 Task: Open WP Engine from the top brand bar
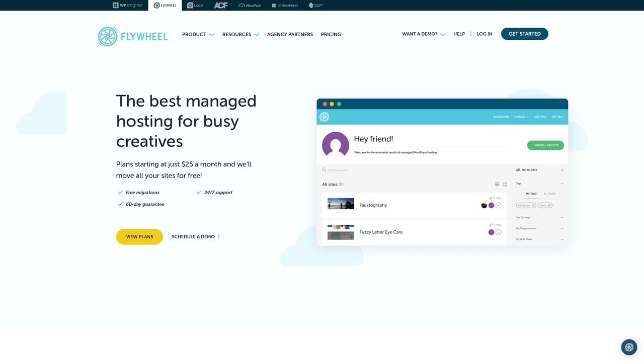(x=127, y=5)
